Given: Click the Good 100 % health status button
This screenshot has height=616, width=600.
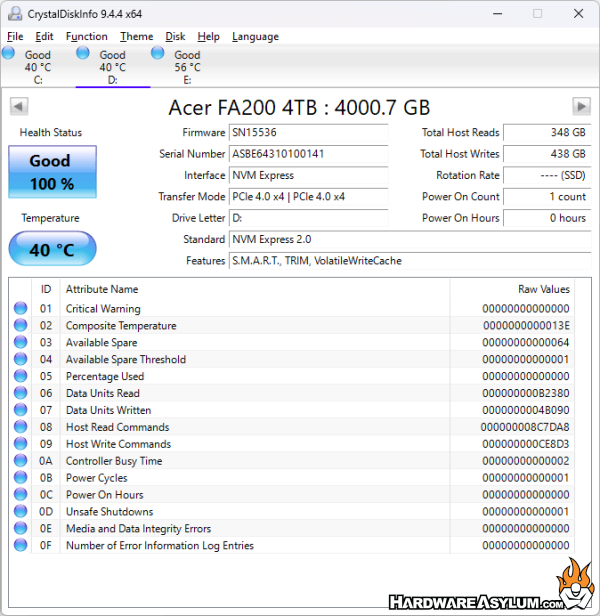Looking at the screenshot, I should (52, 172).
